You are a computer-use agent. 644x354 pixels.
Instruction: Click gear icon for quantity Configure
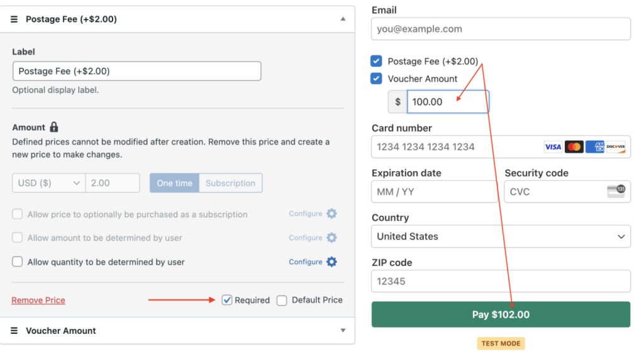[331, 262]
